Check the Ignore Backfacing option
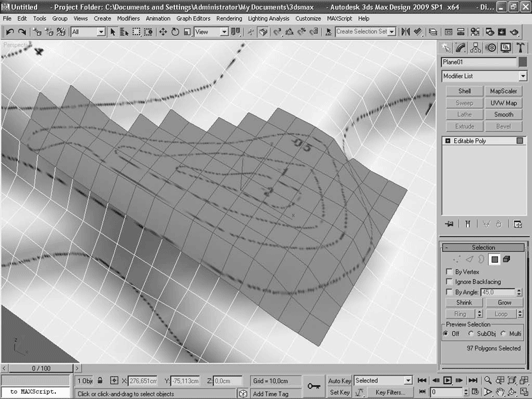This screenshot has width=532, height=399. pos(450,282)
